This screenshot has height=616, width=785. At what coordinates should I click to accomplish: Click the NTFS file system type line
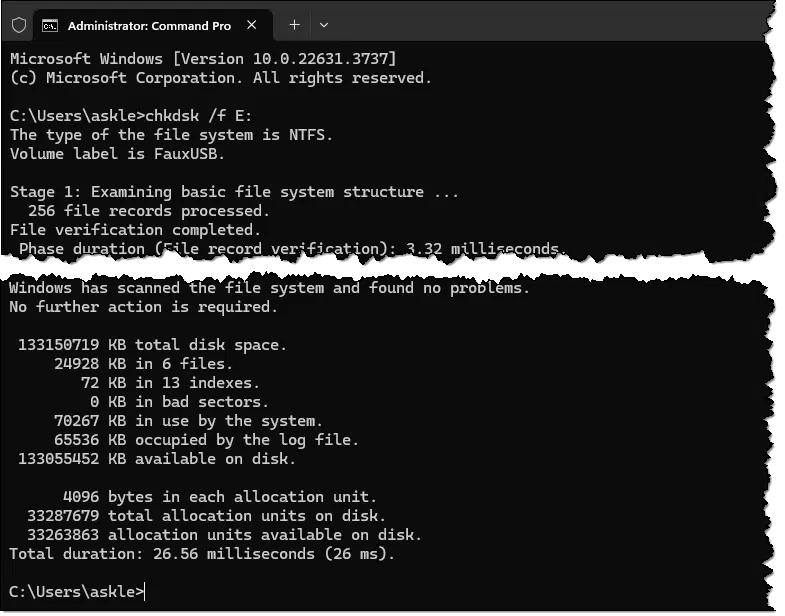coord(171,135)
